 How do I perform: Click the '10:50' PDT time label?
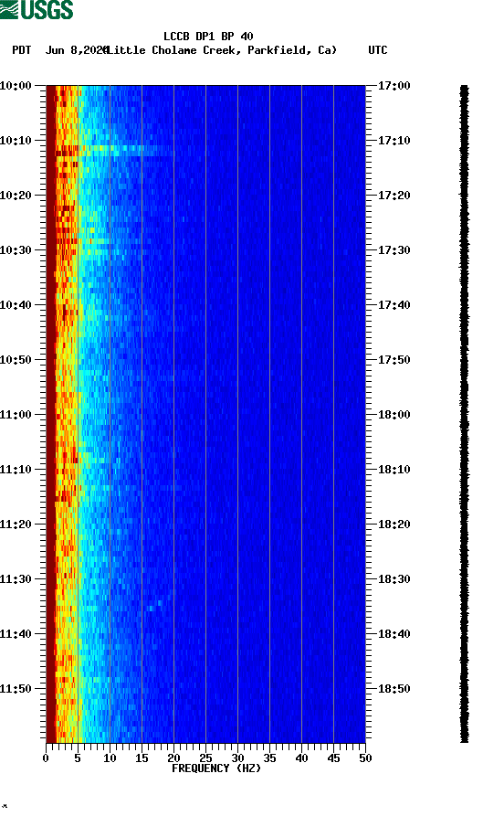click(16, 360)
